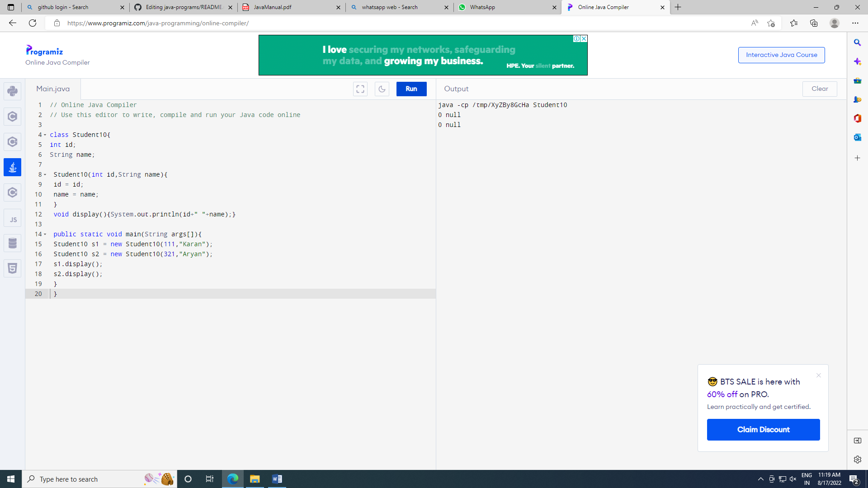The height and width of the screenshot is (488, 868).
Task: Open the notification center
Action: [854, 479]
